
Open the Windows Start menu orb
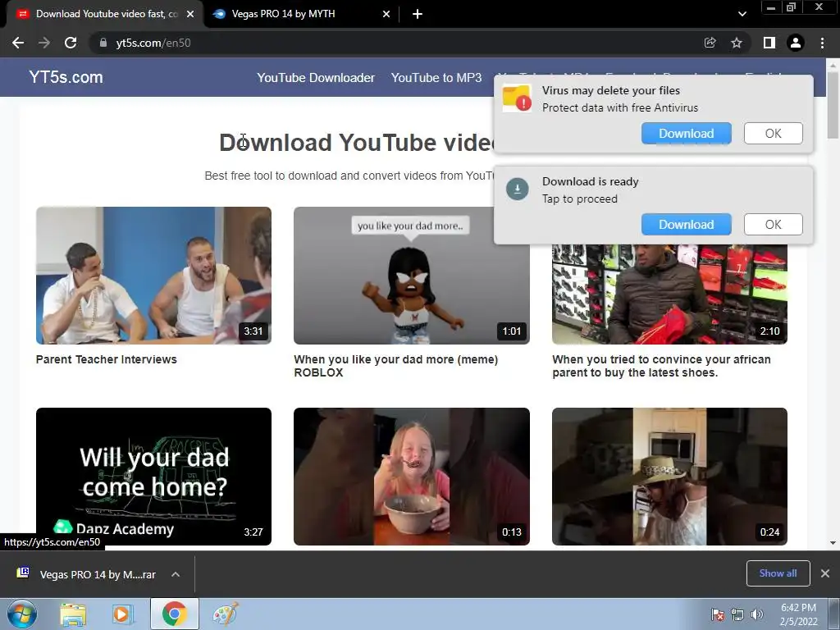[22, 614]
